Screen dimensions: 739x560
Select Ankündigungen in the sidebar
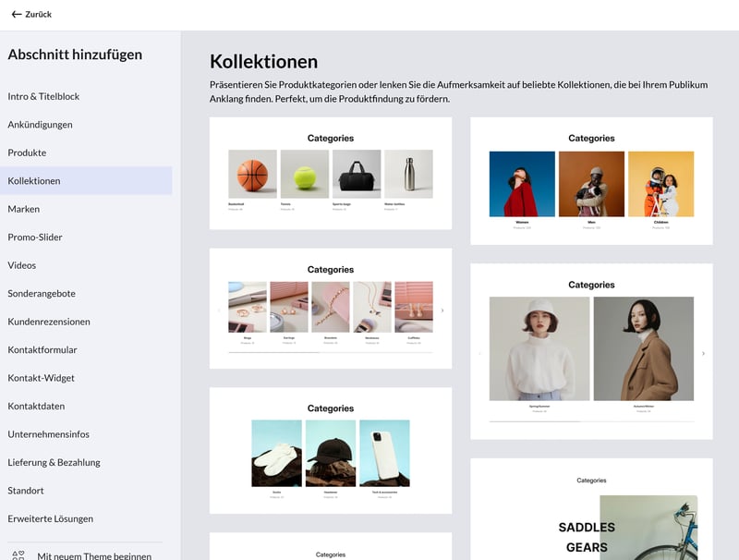pos(40,125)
